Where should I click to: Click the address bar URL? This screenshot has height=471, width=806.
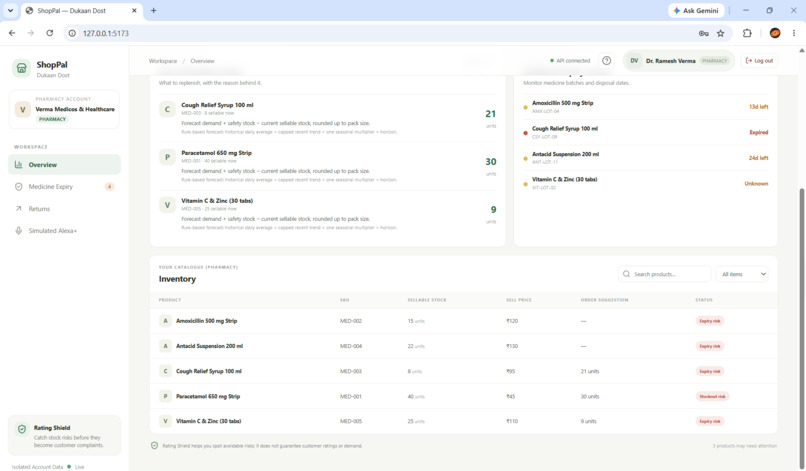click(106, 33)
